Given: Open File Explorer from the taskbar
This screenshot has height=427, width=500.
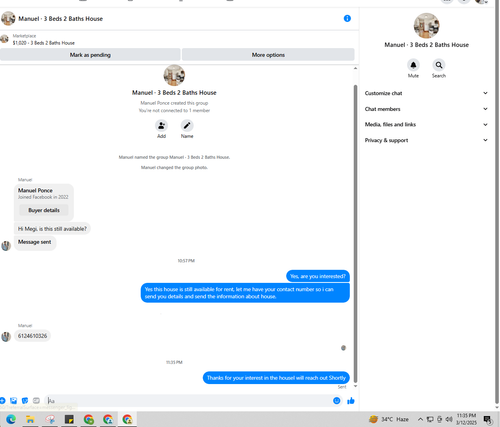Looking at the screenshot, I should pos(30,419).
